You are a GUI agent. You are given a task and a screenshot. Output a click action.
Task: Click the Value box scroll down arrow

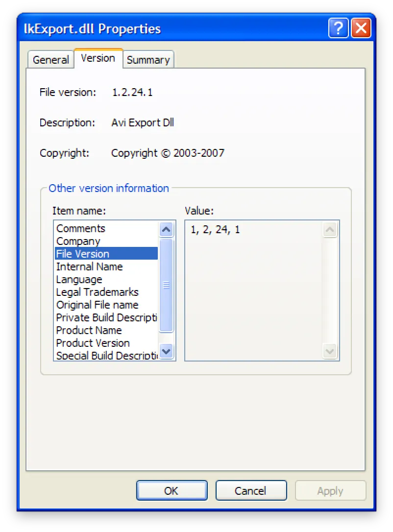pos(330,351)
